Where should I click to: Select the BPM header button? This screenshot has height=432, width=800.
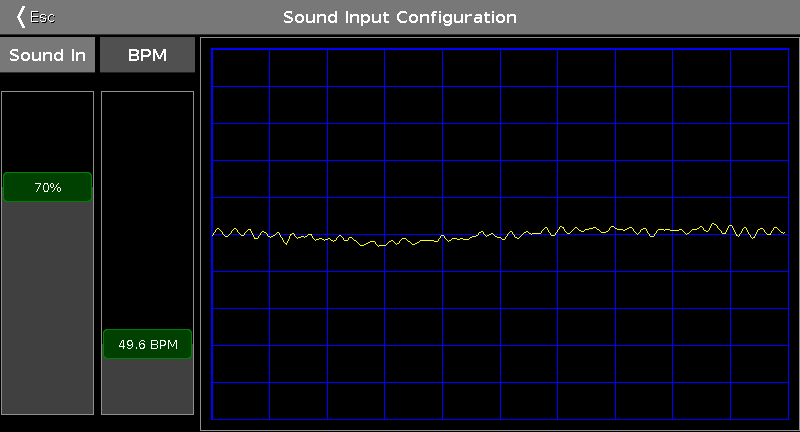(147, 55)
